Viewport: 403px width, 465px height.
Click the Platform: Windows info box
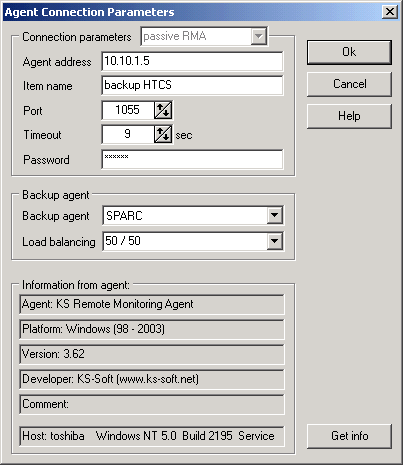coord(152,329)
